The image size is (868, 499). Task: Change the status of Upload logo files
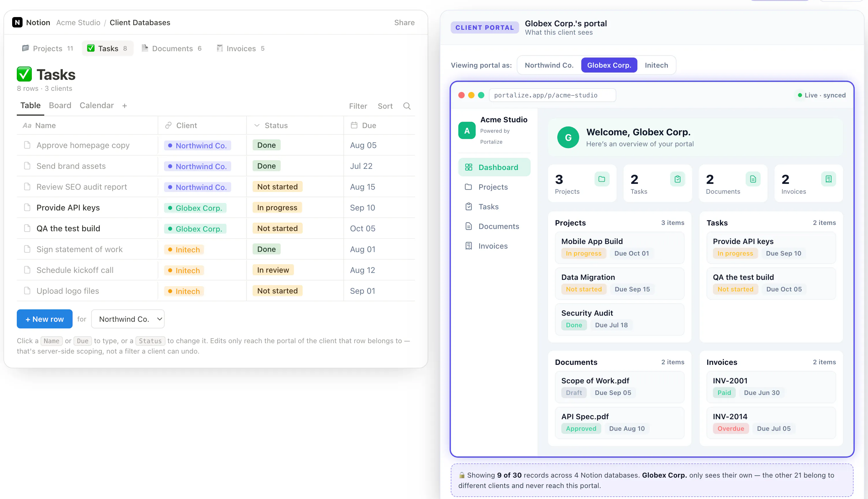click(x=277, y=291)
